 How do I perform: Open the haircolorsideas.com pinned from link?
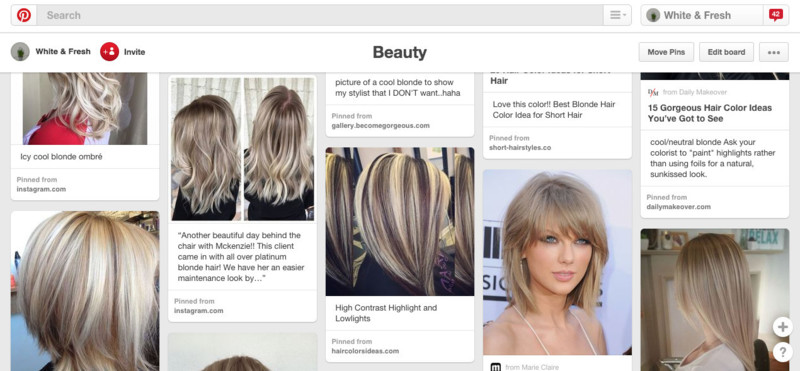[x=365, y=351]
